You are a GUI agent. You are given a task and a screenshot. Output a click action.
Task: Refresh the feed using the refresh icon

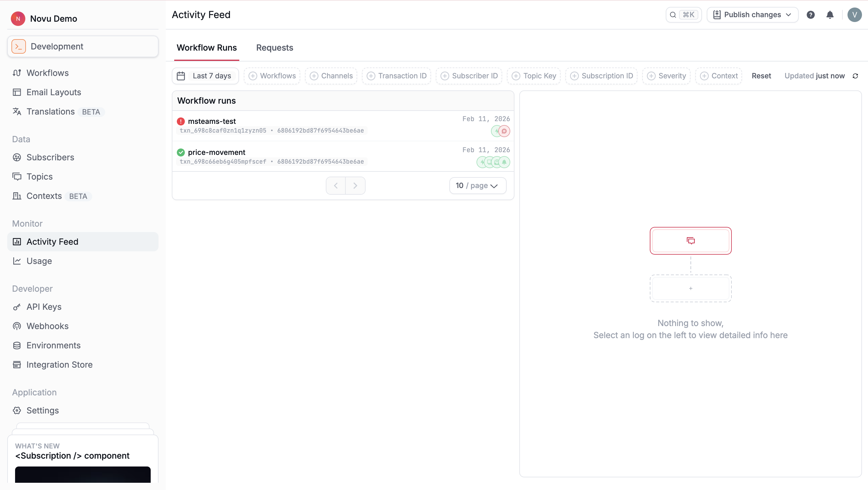coord(855,76)
